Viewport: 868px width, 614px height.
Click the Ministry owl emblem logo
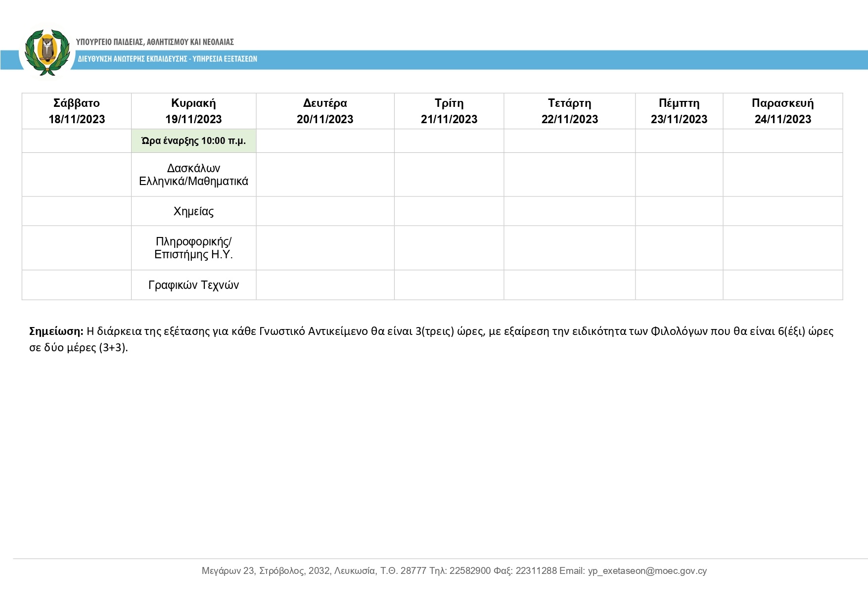[x=47, y=51]
